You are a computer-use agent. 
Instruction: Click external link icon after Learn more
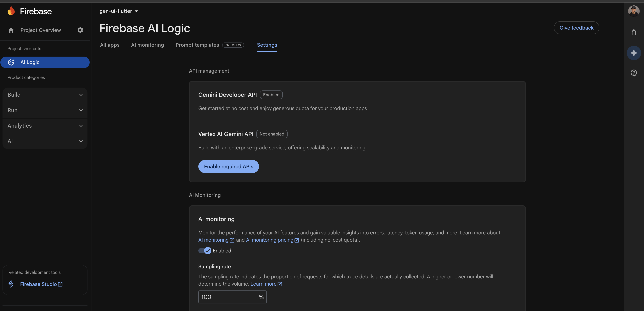point(280,284)
